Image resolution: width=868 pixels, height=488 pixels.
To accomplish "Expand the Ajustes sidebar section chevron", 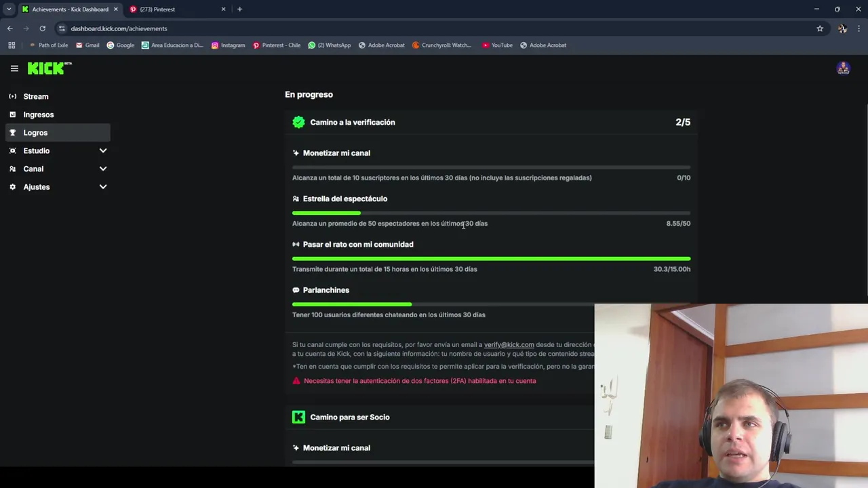I will tap(103, 187).
